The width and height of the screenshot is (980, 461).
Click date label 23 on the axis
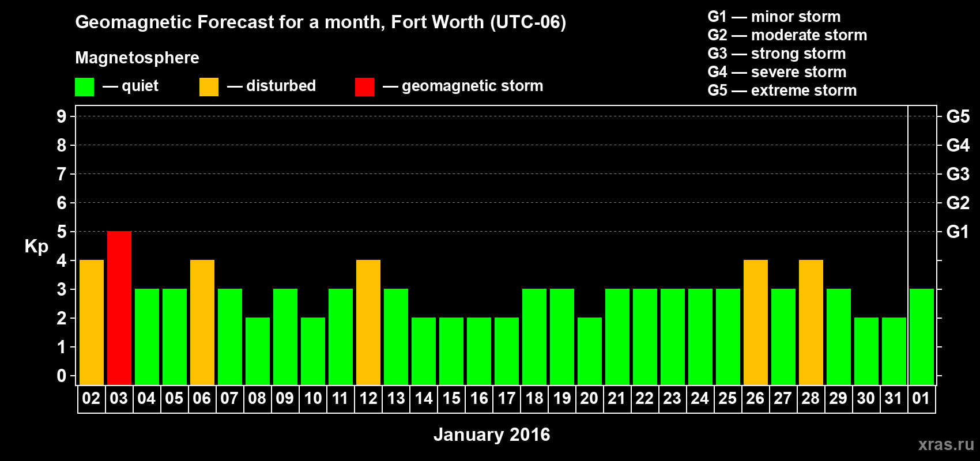672,398
